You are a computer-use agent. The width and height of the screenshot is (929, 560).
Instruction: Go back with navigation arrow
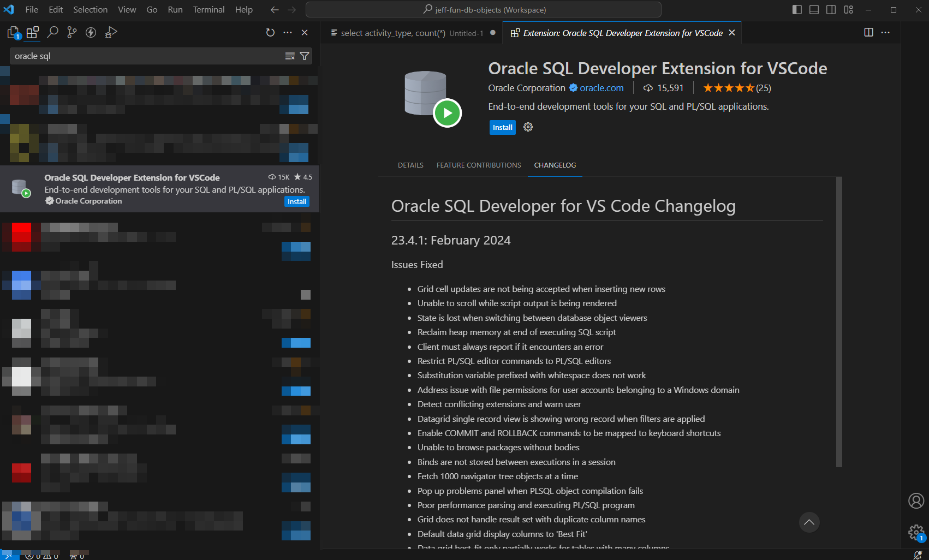(x=275, y=10)
